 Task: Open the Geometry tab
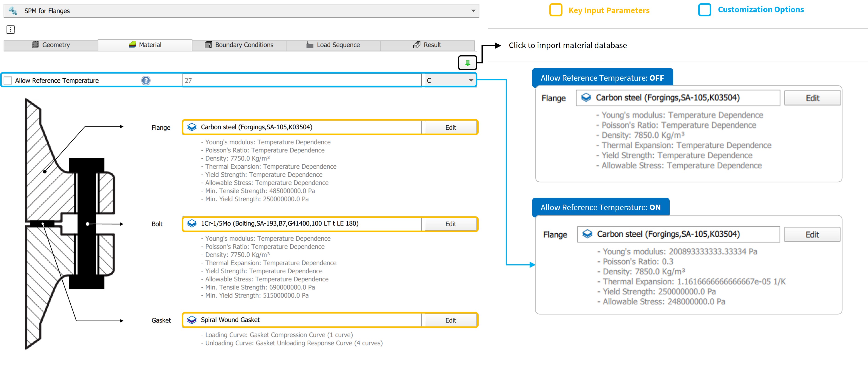(51, 45)
